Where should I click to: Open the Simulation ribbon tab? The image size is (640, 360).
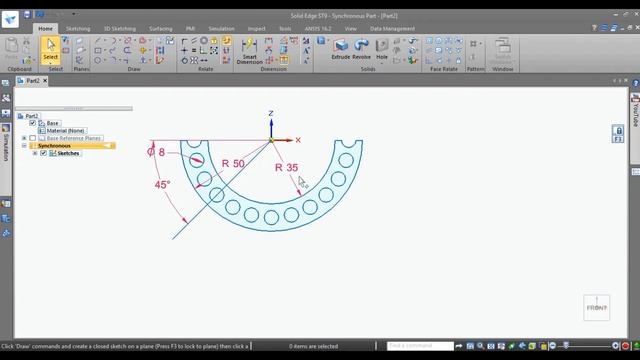[x=221, y=29]
